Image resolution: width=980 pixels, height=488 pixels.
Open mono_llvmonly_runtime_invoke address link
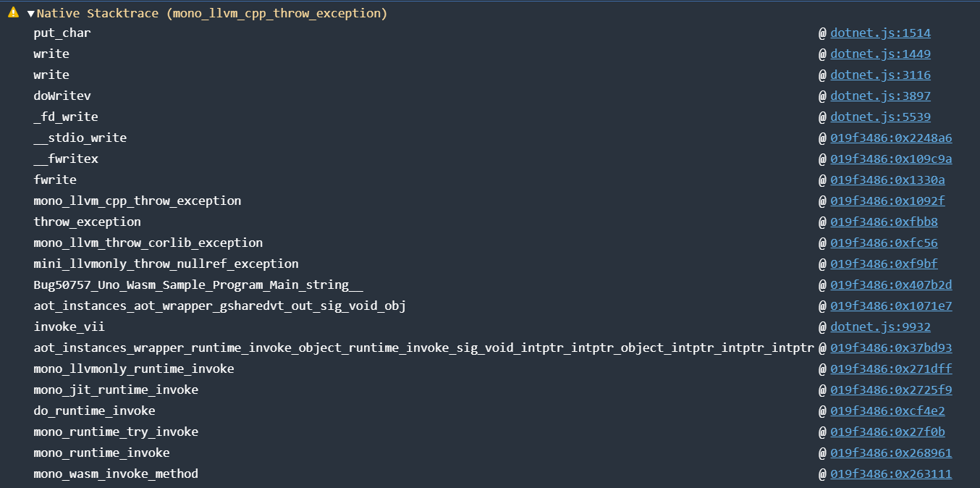(x=887, y=369)
